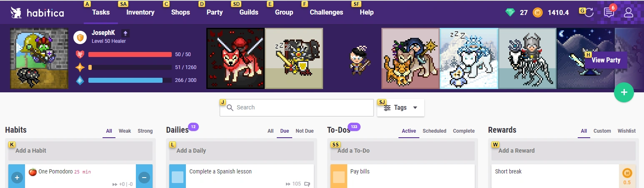Viewport: 644px width, 188px height.
Task: Open the messages notifications icon
Action: click(609, 12)
